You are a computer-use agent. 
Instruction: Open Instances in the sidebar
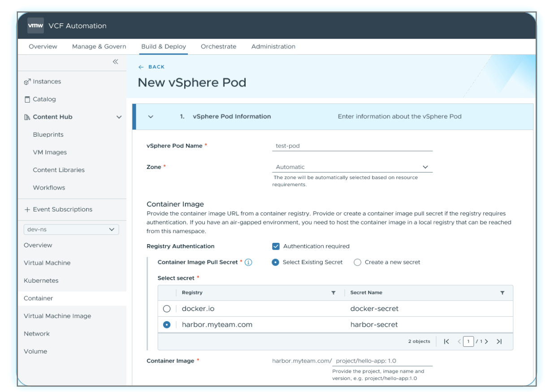tap(47, 82)
